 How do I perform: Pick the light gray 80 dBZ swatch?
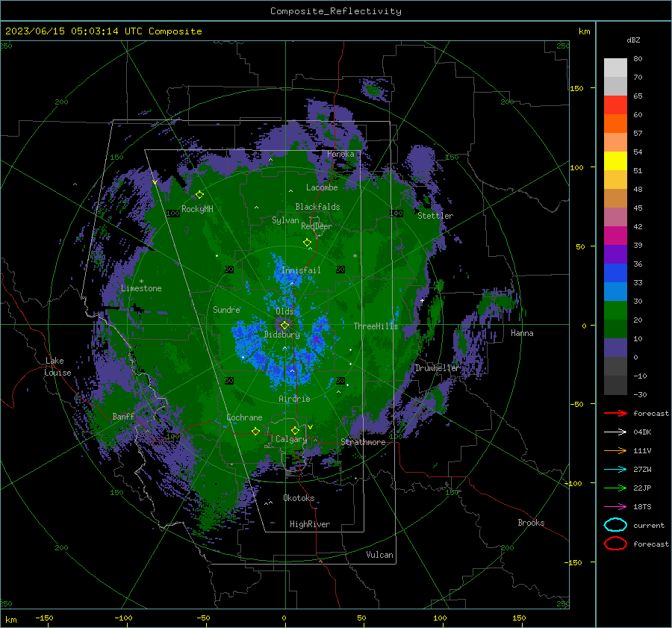pyautogui.click(x=615, y=67)
